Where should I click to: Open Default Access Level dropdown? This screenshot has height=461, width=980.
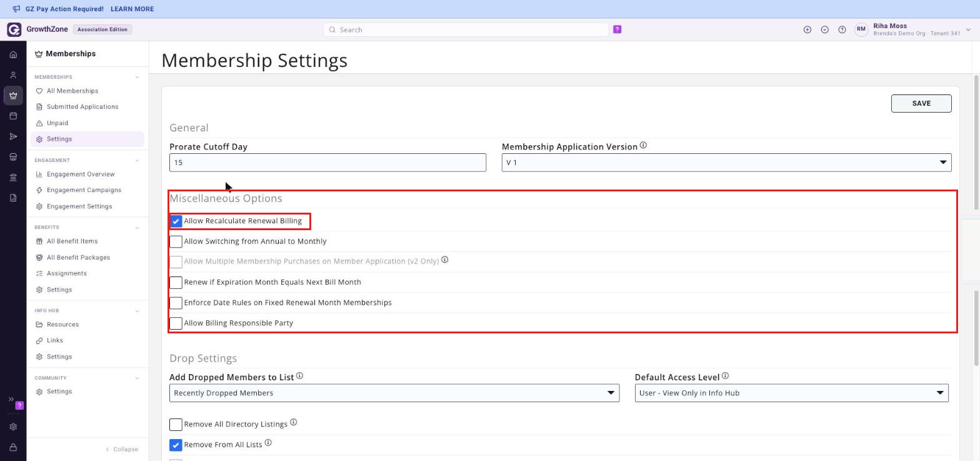(x=791, y=393)
